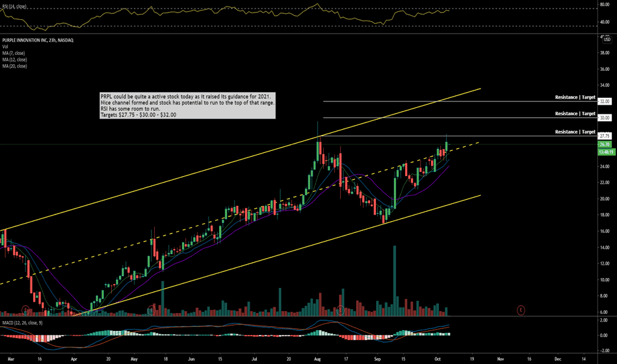Viewport: 617px width, 364px height.
Task: Click the green 26.70 last price tag
Action: tap(604, 144)
